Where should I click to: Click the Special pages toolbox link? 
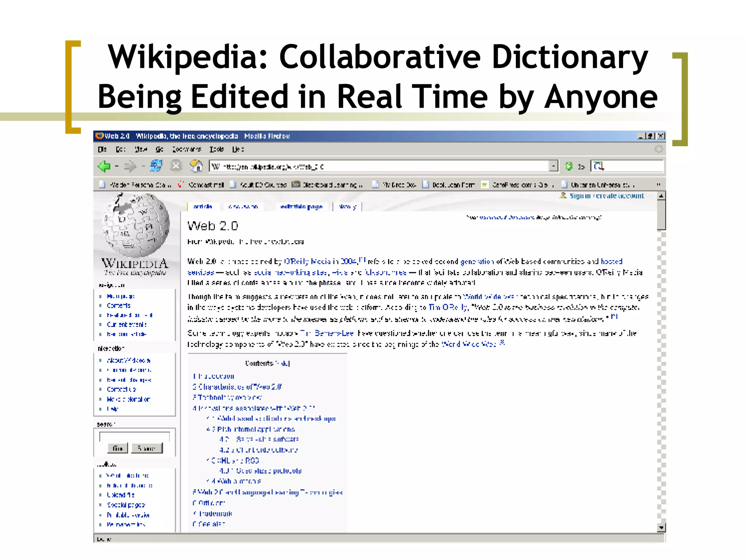click(x=126, y=505)
